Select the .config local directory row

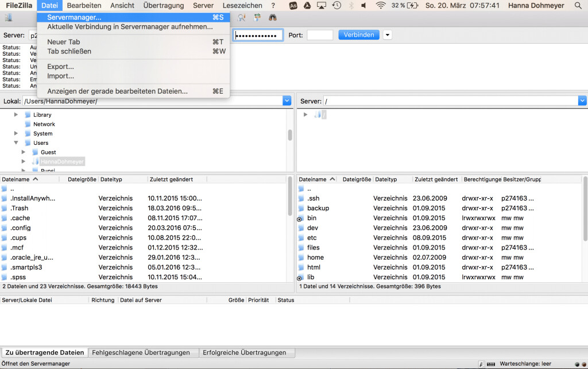click(144, 228)
